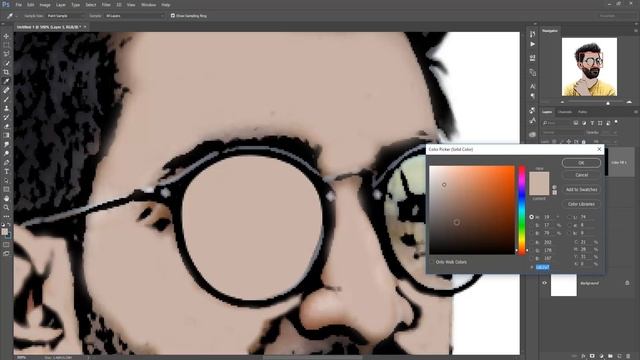Image resolution: width=640 pixels, height=360 pixels.
Task: Select the Healing Brush tool
Action: (6, 90)
